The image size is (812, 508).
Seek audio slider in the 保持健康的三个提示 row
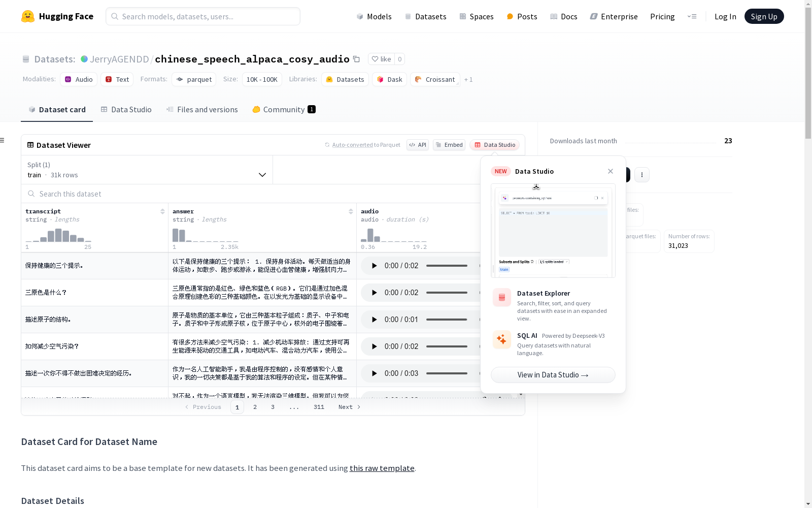coord(447,266)
